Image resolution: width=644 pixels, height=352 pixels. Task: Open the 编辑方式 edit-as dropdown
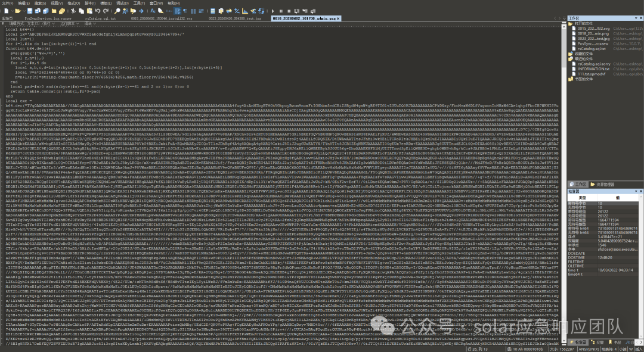click(x=32, y=24)
